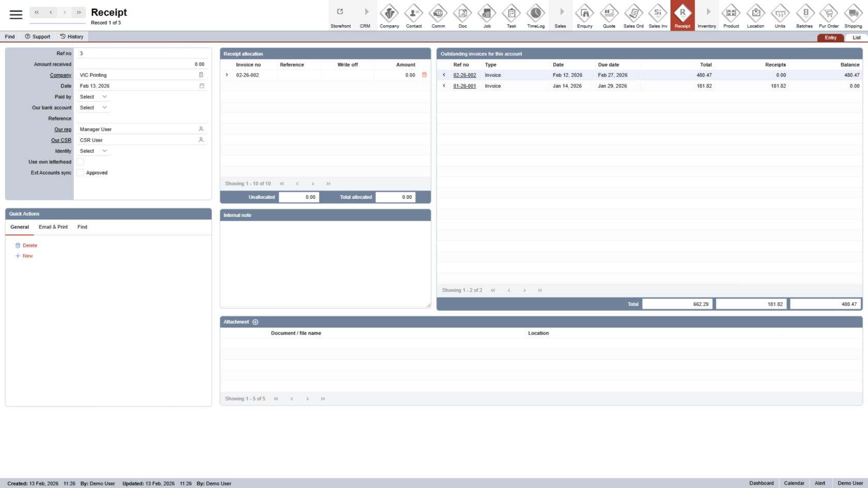Go to the Quote module
Screen dimensions: 868x488
[x=609, y=15]
